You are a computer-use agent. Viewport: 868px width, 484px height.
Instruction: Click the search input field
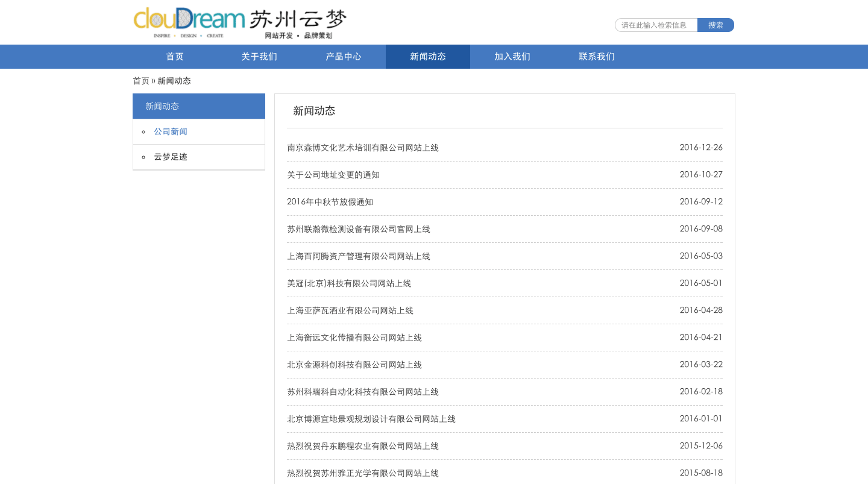[656, 25]
